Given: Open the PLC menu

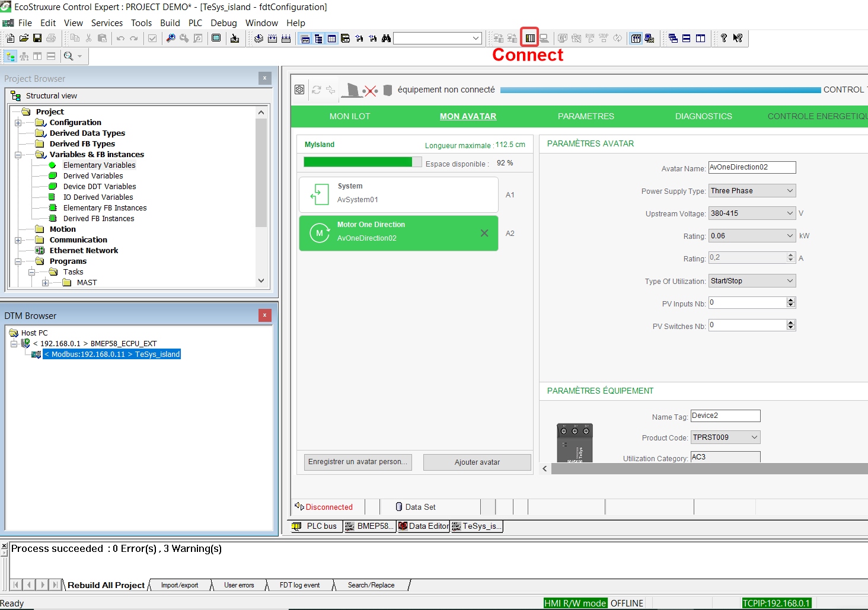Looking at the screenshot, I should coord(195,23).
